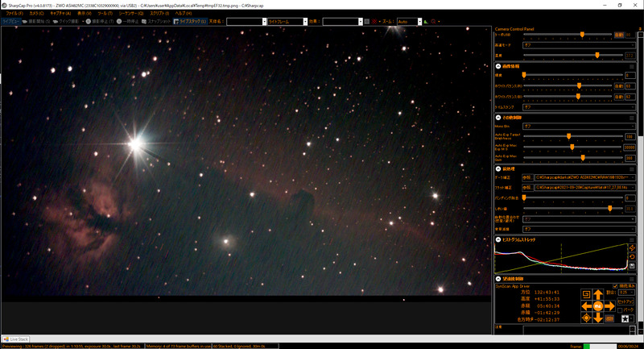Click the save icon beside the histogram

click(632, 266)
